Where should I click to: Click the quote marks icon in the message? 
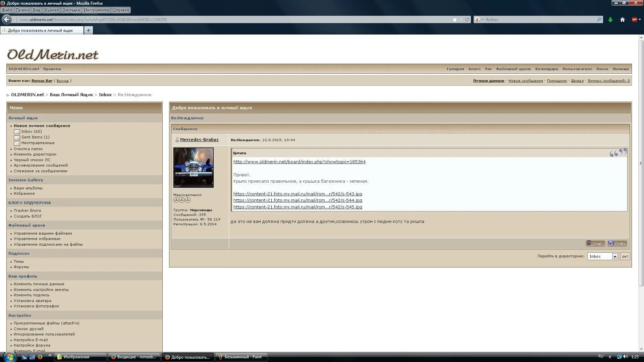[x=618, y=153]
